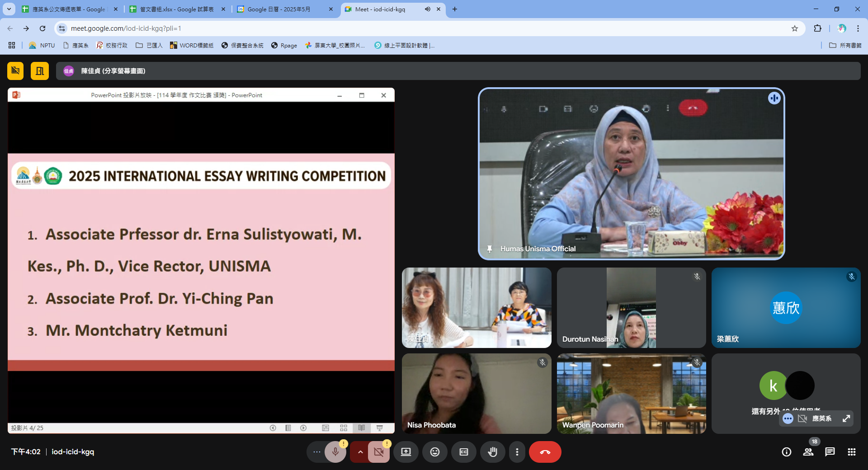Open more options three-dot menu in call bar
The height and width of the screenshot is (470, 868).
tap(517, 452)
